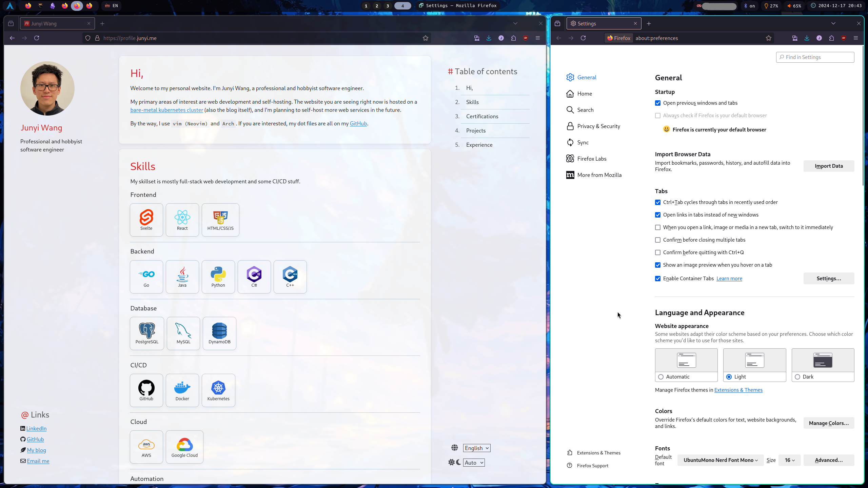Open a new tab in the Settings window

tap(649, 23)
